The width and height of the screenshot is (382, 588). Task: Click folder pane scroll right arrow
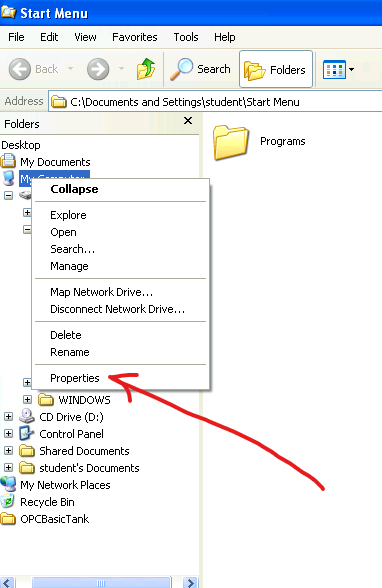pyautogui.click(x=191, y=582)
